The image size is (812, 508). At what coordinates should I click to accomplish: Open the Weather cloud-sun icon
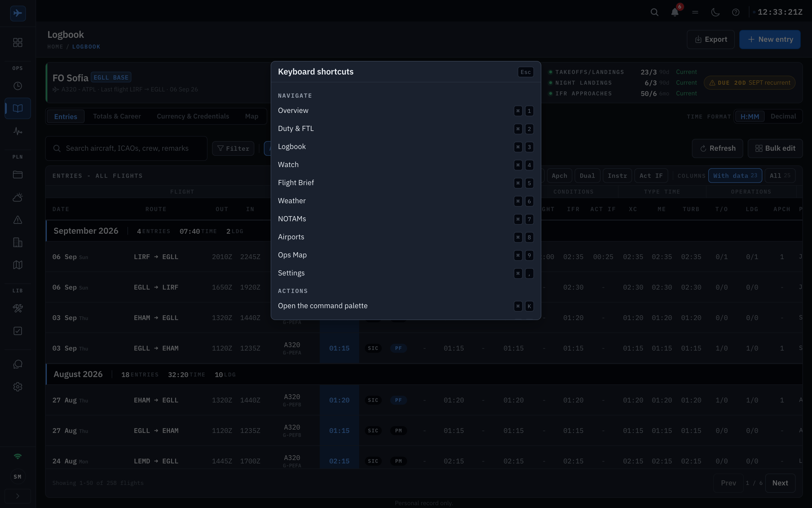pyautogui.click(x=18, y=197)
